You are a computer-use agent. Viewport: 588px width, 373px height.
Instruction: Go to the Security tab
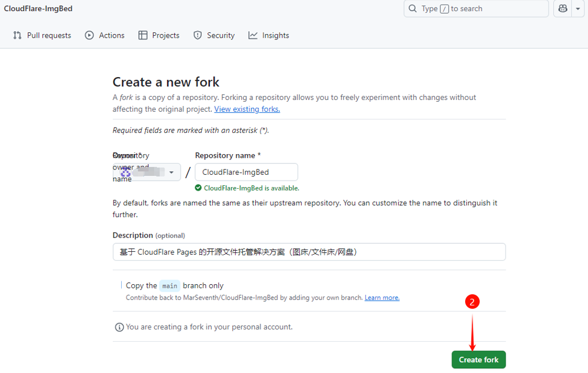pyautogui.click(x=220, y=35)
